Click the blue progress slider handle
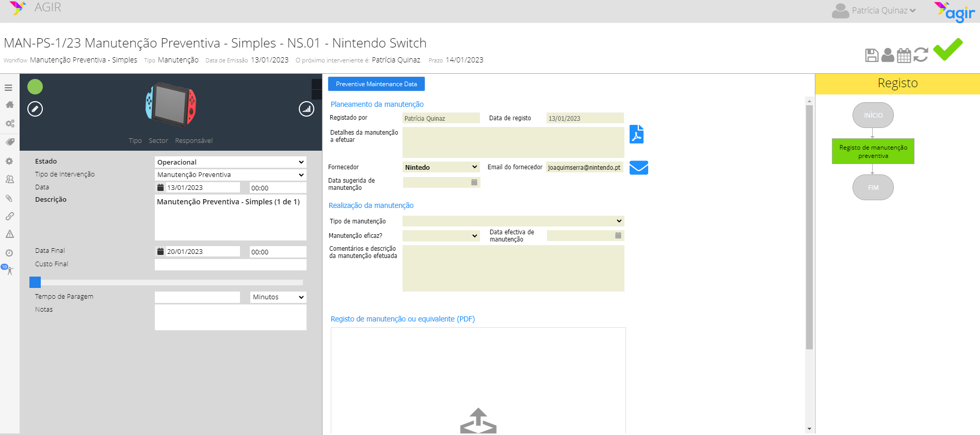Image resolution: width=980 pixels, height=435 pixels. point(35,282)
